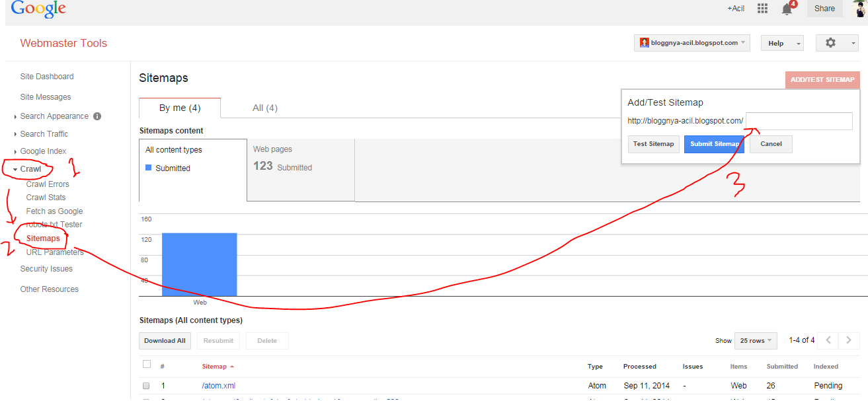Open Security Issues
The image size is (868, 401).
click(46, 269)
